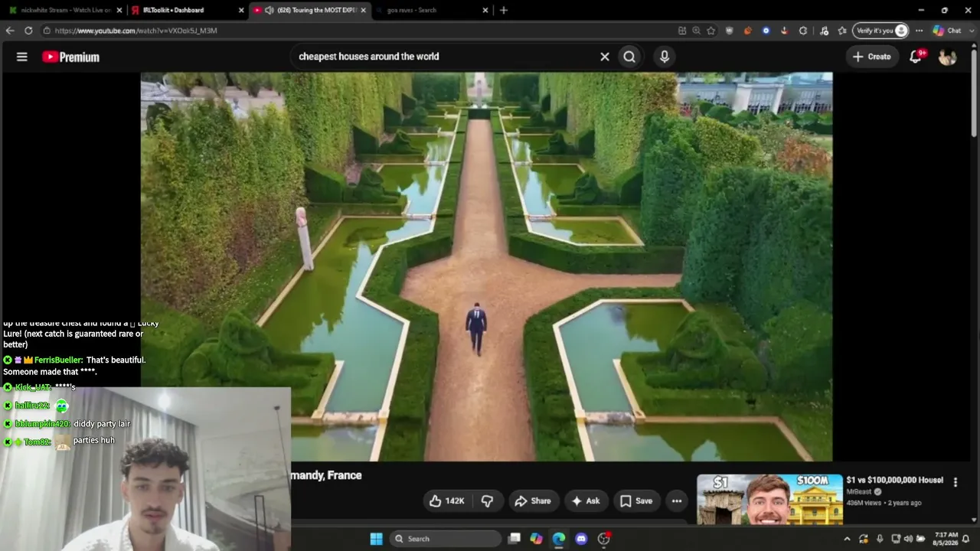
Task: Click the Windows taskbar Search box
Action: coord(446,539)
